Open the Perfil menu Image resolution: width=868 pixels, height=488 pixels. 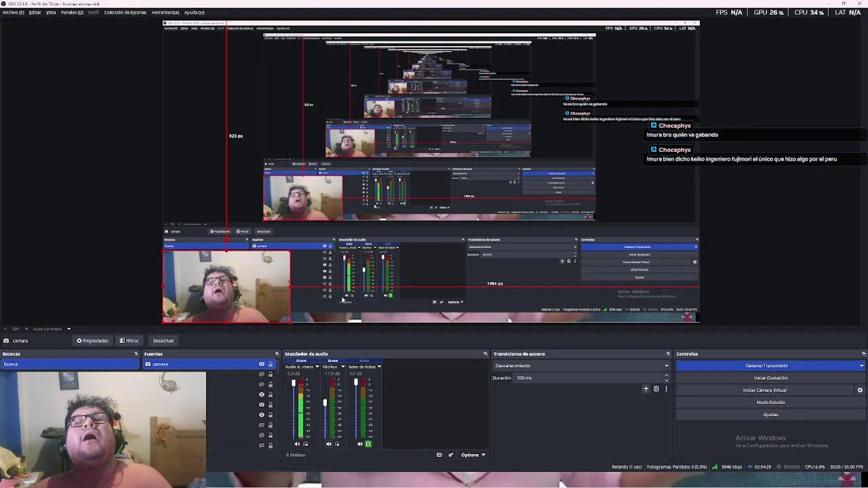pyautogui.click(x=94, y=12)
